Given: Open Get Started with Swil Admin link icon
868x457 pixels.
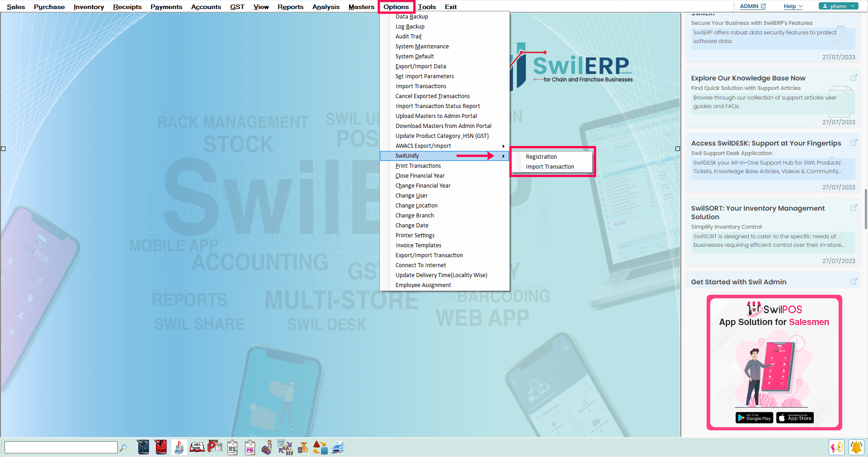Looking at the screenshot, I should pos(854,281).
